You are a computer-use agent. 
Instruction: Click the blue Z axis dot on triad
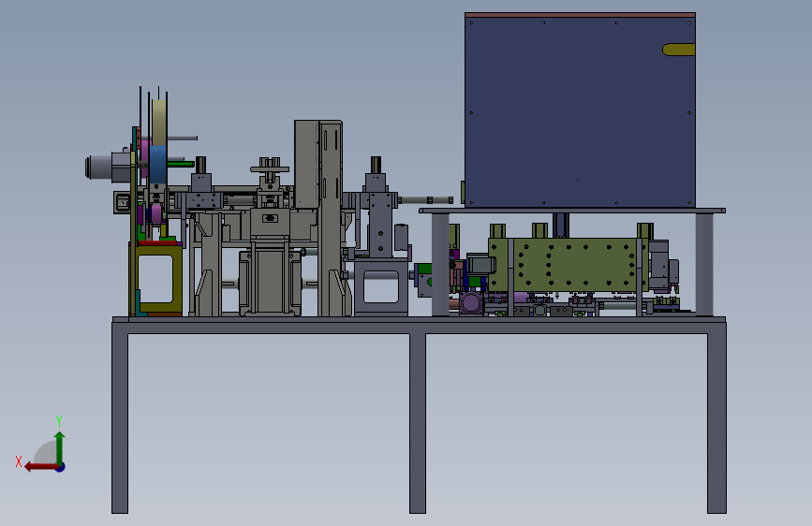pyautogui.click(x=61, y=467)
